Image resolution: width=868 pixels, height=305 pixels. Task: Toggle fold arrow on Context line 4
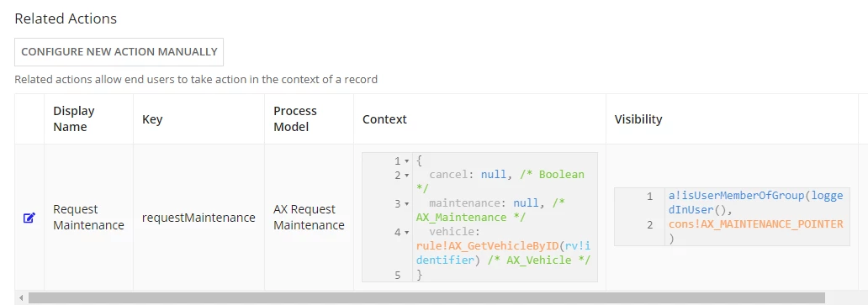click(407, 232)
